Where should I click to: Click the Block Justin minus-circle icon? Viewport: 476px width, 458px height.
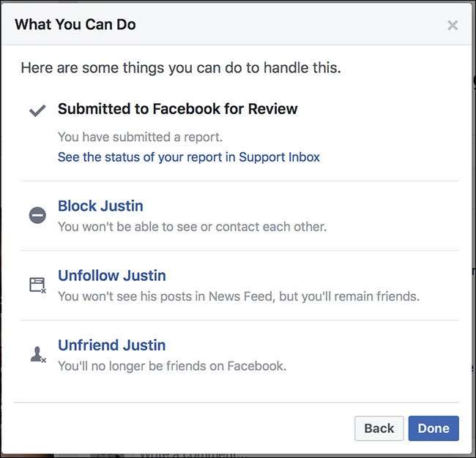(37, 216)
